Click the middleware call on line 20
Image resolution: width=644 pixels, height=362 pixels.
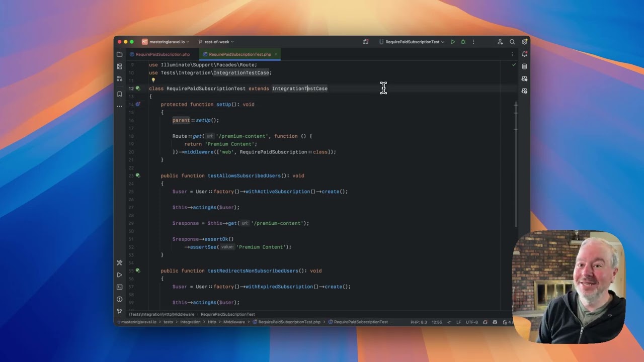[199, 152]
